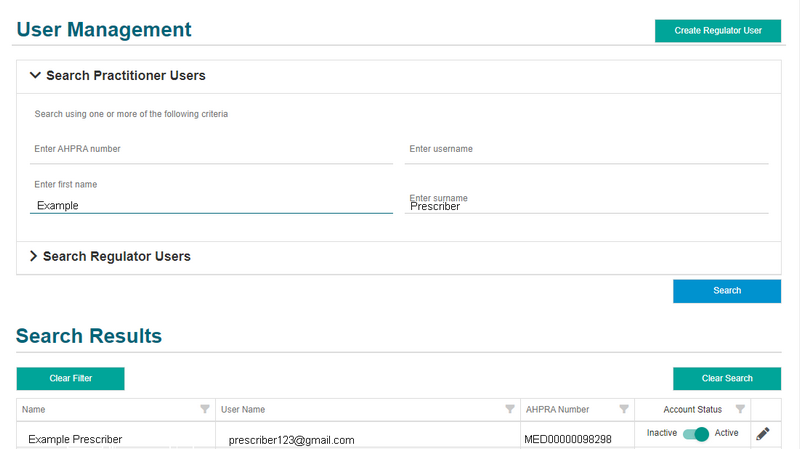Expand the Search Regulator Users section
This screenshot has width=800, height=449.
pos(34,257)
